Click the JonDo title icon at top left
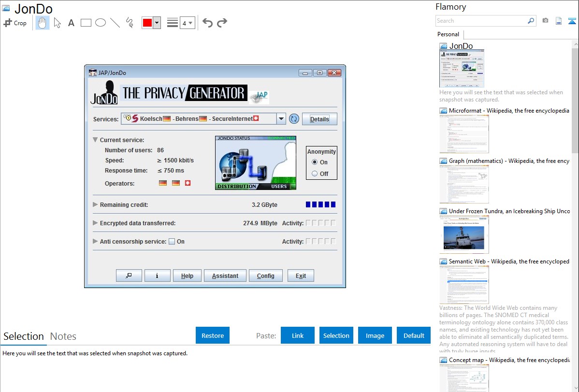Screen dimensions: 579x392 [x=6, y=8]
